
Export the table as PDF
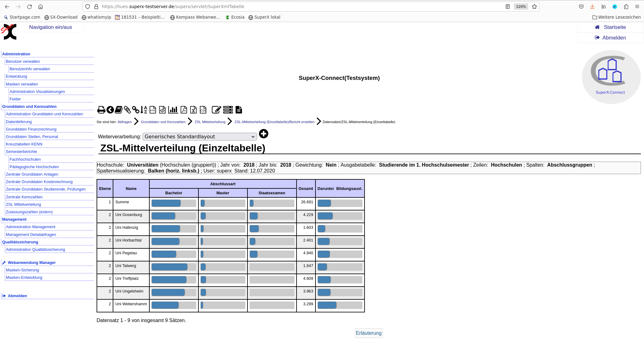pyautogui.click(x=184, y=110)
